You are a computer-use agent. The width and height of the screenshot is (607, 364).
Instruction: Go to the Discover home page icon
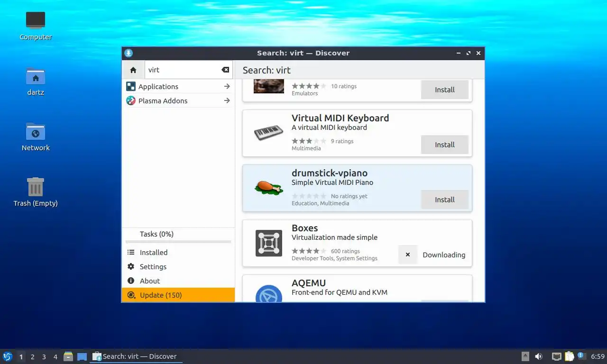coord(133,70)
